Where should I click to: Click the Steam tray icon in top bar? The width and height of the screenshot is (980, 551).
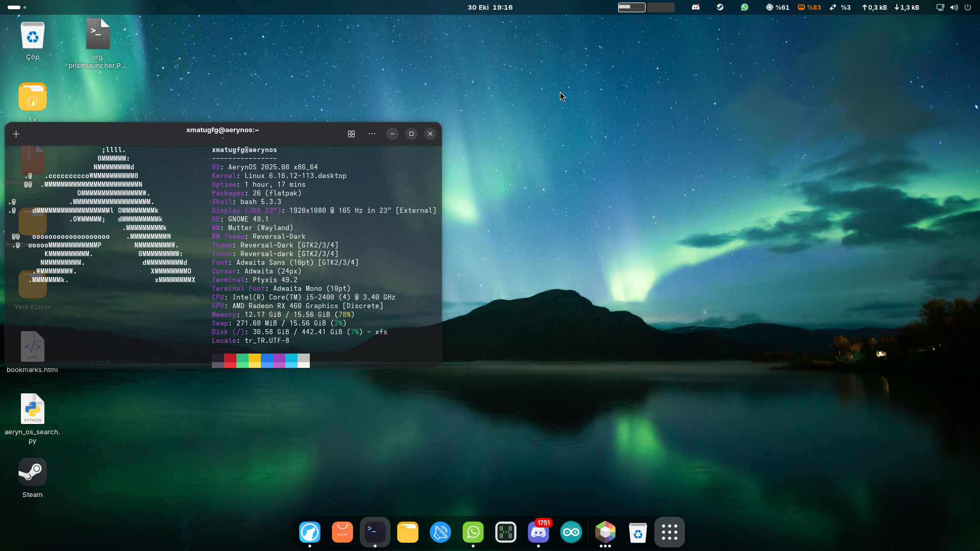720,7
